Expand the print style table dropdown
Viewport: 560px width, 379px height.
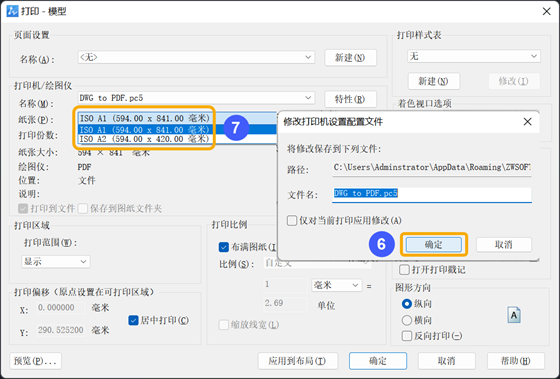pyautogui.click(x=474, y=56)
